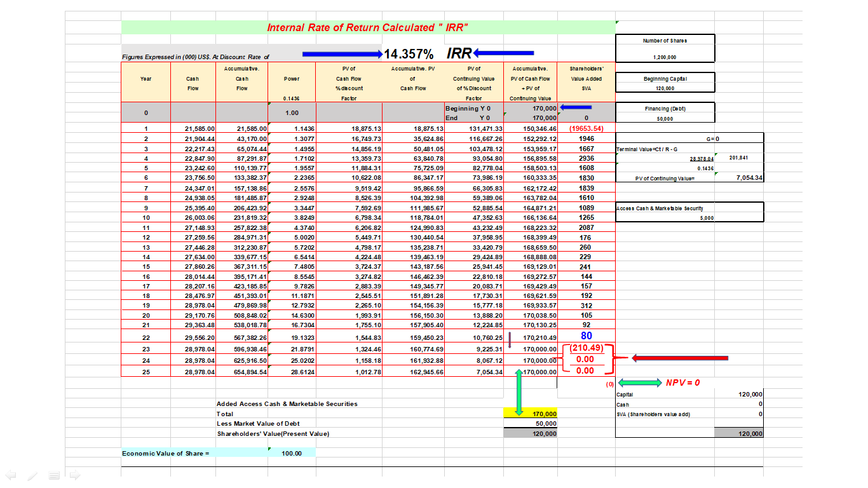Screen dimensions: 868x488
Task: Click the value 168,223.32
Action: [x=540, y=227]
